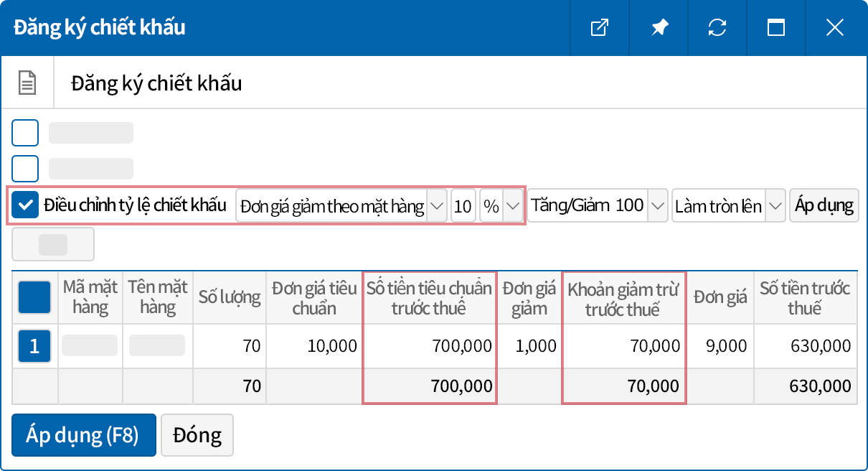
Task: Open the Tăng/Giảm 100 dropdown
Action: coord(657,205)
